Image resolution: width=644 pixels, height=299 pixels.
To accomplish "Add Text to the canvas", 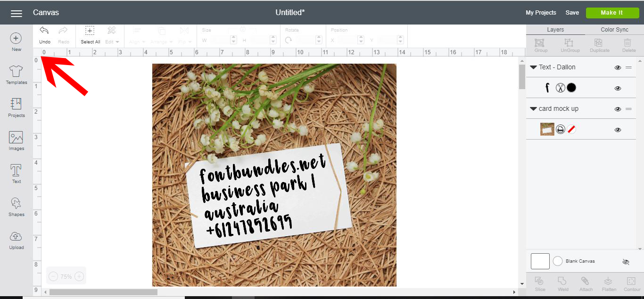I will 16,174.
